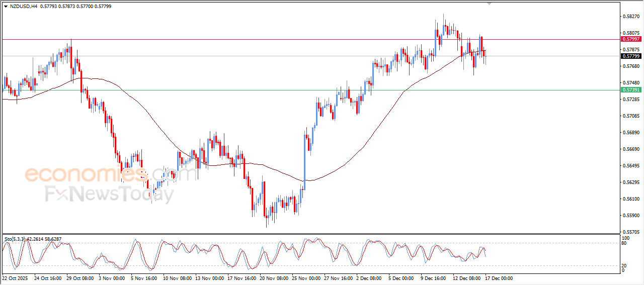Click the 0.55705 label on the price axis
This screenshot has width=644, height=285.
point(631,232)
